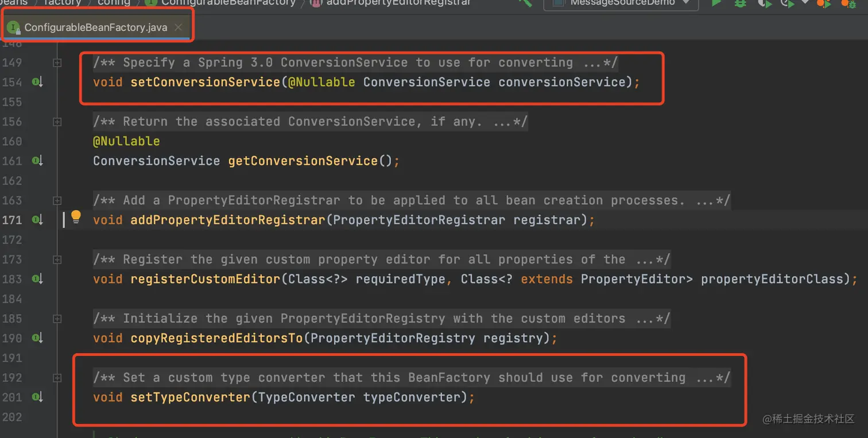Click the intention bulb beside addPropertyEditorRegistrar
The width and height of the screenshot is (868, 438).
pos(76,216)
